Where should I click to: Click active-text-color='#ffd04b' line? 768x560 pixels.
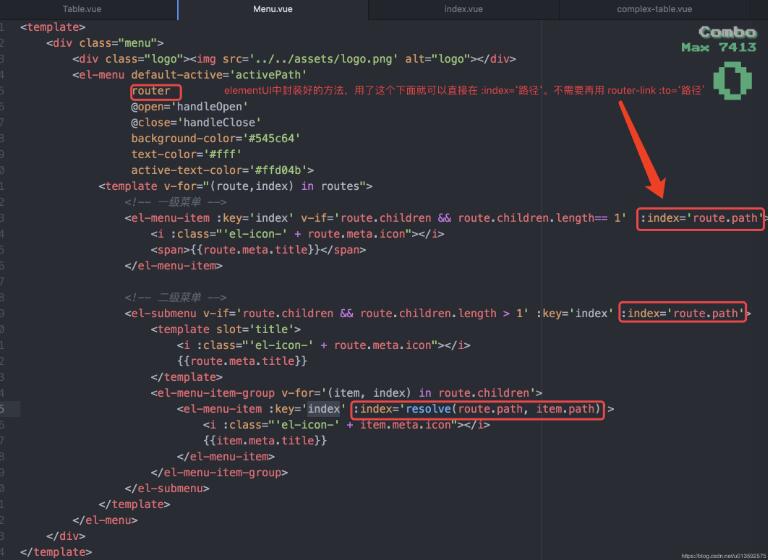pos(222,170)
